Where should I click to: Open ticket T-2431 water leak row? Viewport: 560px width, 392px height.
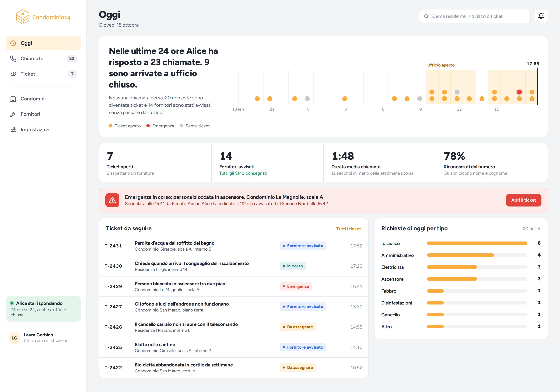(x=233, y=246)
